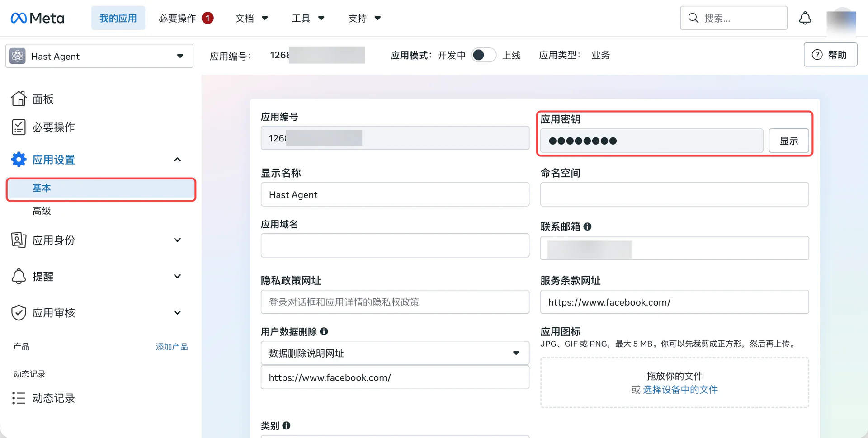The height and width of the screenshot is (438, 868).
Task: Click the info icon beside 联系邮箱
Action: 587,226
